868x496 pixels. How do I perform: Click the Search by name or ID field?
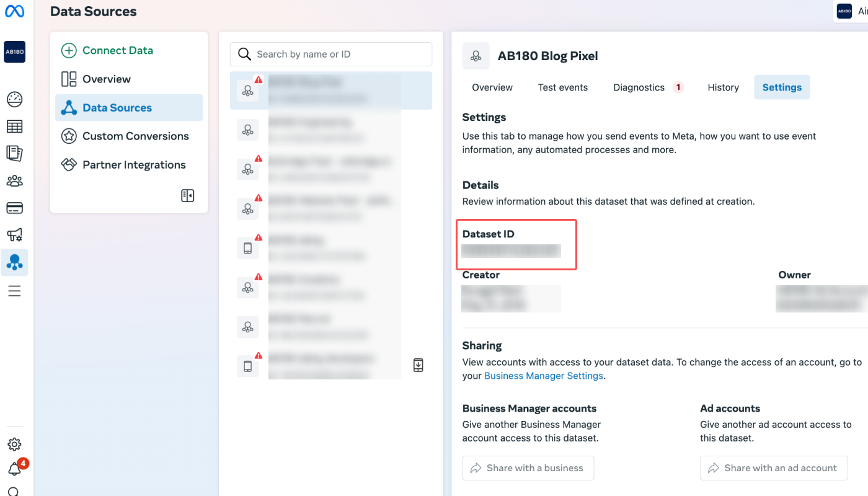pos(331,55)
